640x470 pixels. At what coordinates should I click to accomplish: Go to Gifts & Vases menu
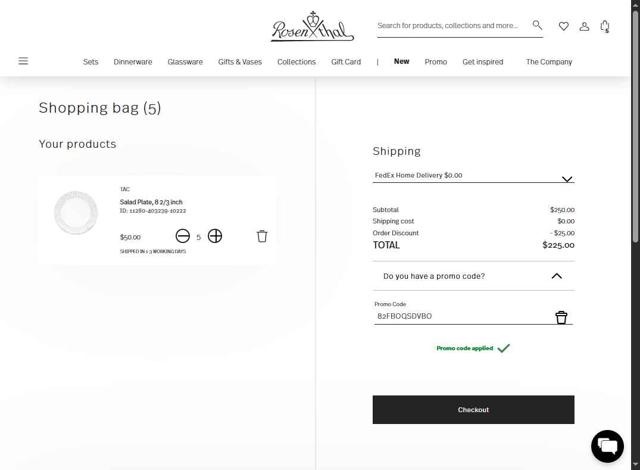pos(240,62)
